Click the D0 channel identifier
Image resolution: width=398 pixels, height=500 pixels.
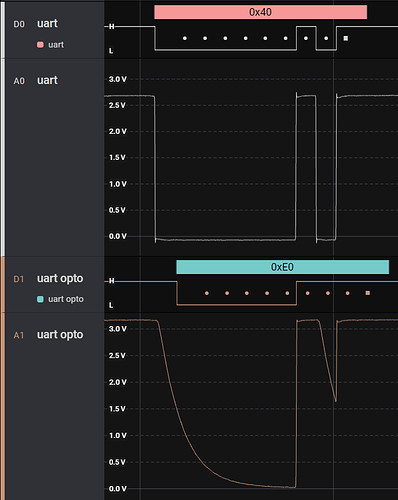(x=19, y=24)
